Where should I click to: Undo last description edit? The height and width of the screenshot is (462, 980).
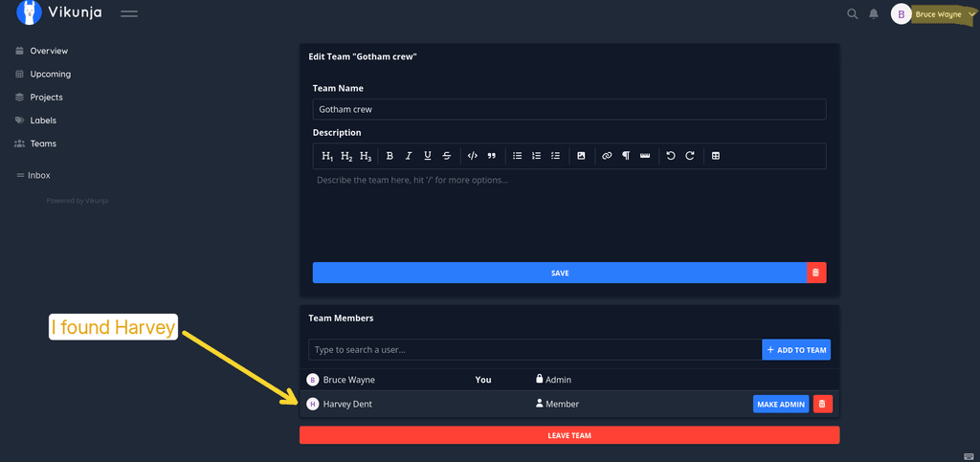(x=671, y=156)
